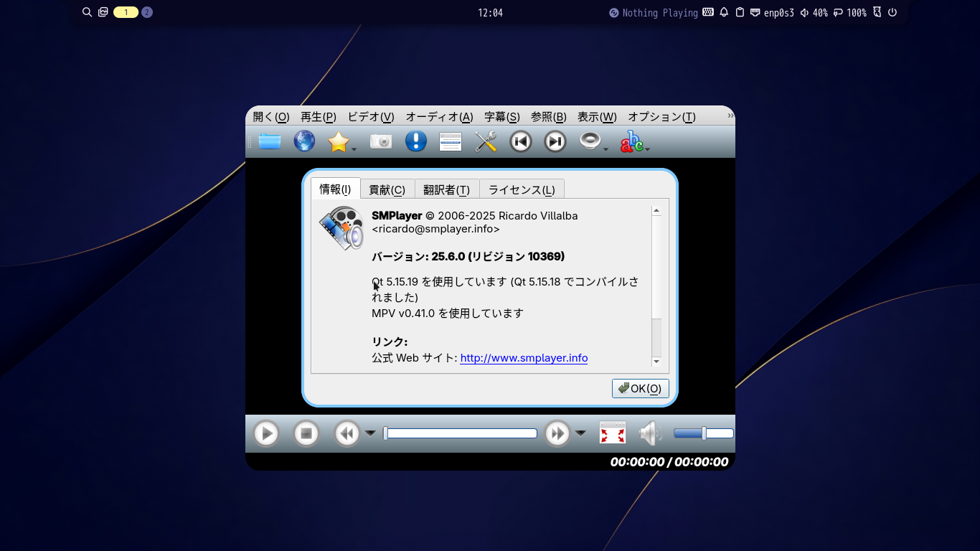
Task: Open the search icon in top panel
Action: pyautogui.click(x=87, y=12)
